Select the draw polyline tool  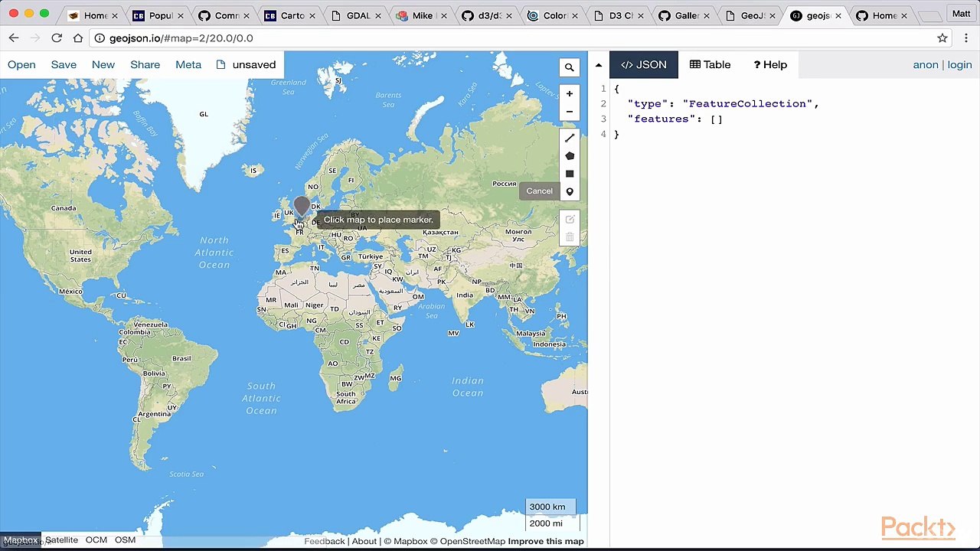569,138
